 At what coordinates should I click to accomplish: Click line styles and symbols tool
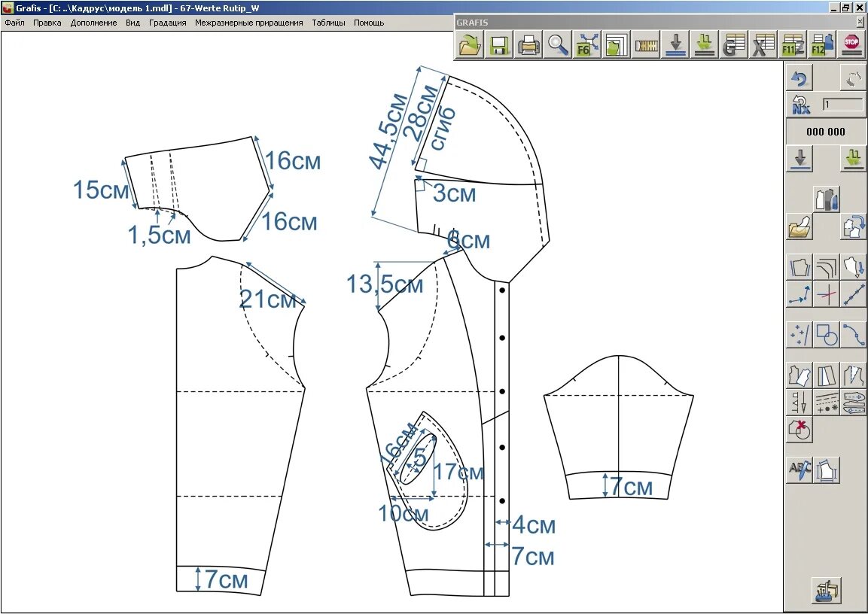827,403
